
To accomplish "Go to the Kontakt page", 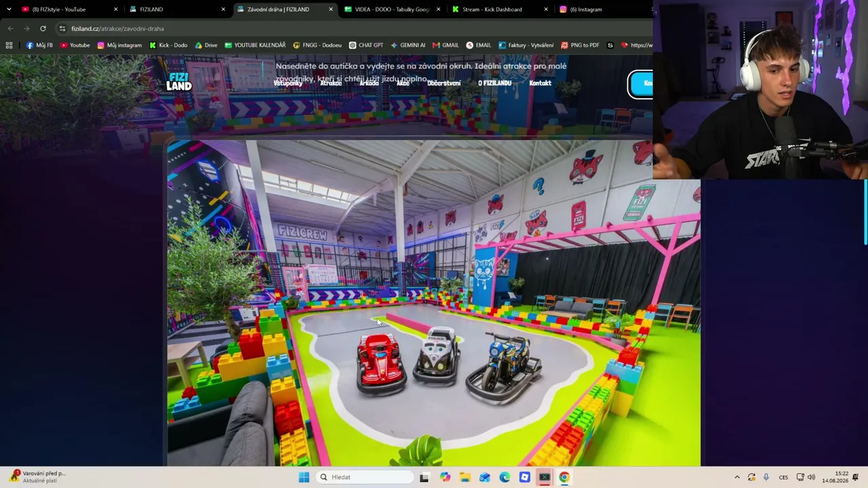I will click(540, 83).
